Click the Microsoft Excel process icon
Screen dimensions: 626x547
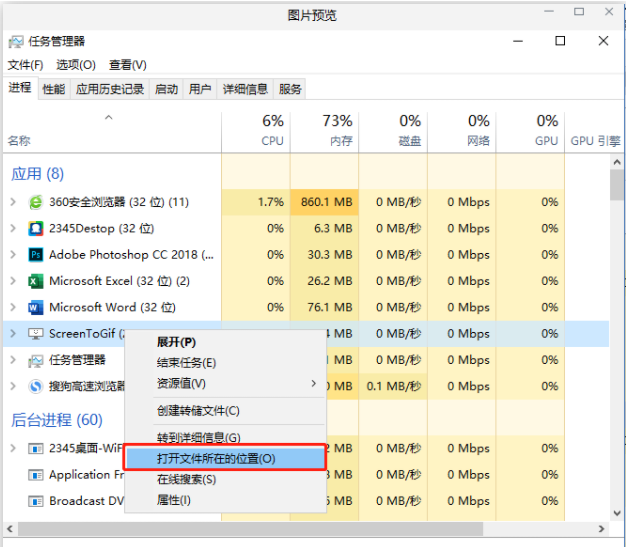click(x=36, y=281)
